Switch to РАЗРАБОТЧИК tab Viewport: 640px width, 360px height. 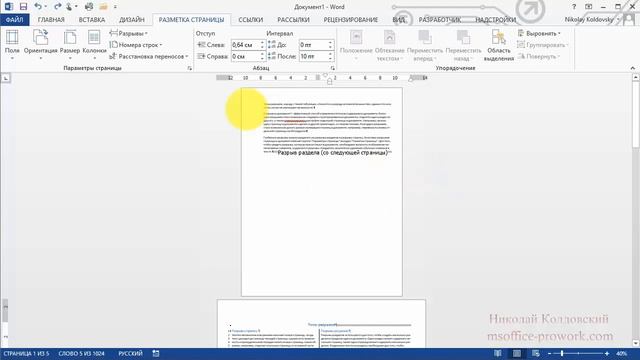440,20
